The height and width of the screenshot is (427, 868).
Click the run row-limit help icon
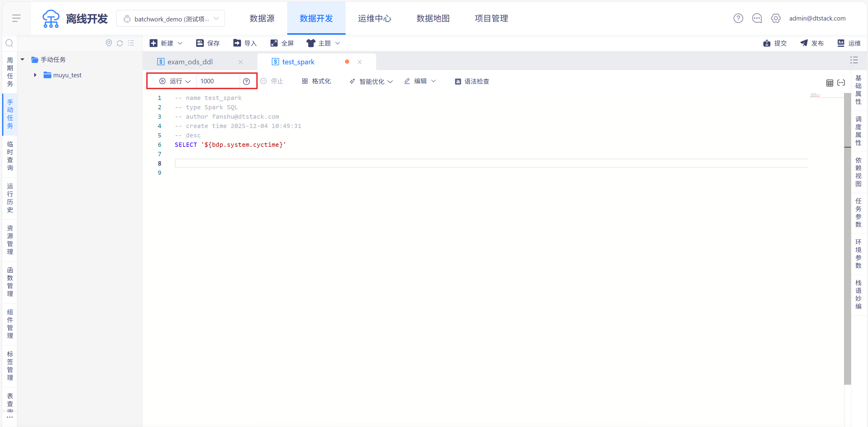tap(246, 82)
